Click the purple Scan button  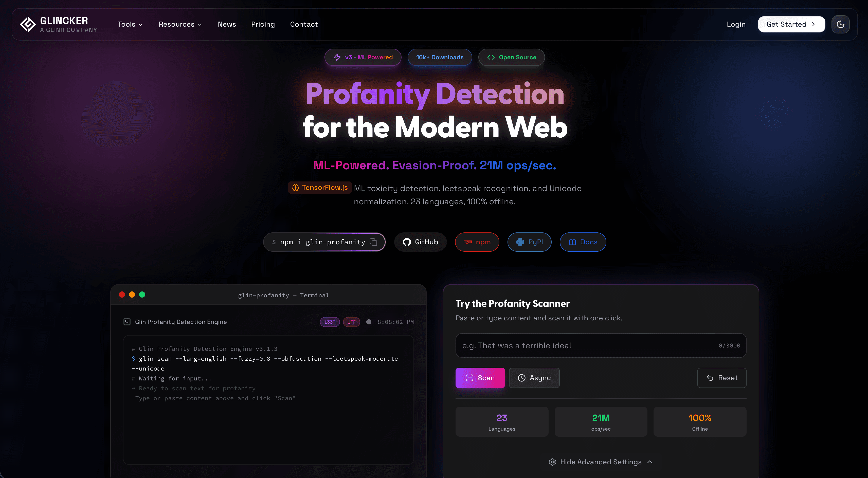point(480,378)
